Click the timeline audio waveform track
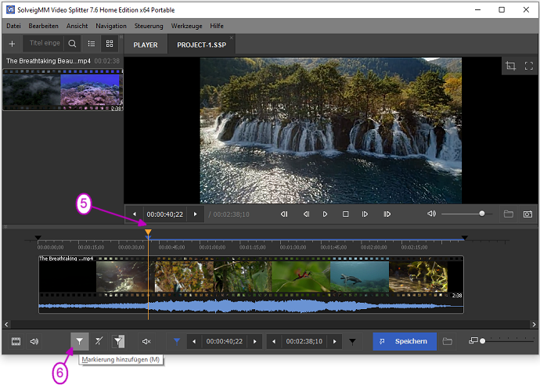Screen dimensions: 540x392 (x=250, y=306)
